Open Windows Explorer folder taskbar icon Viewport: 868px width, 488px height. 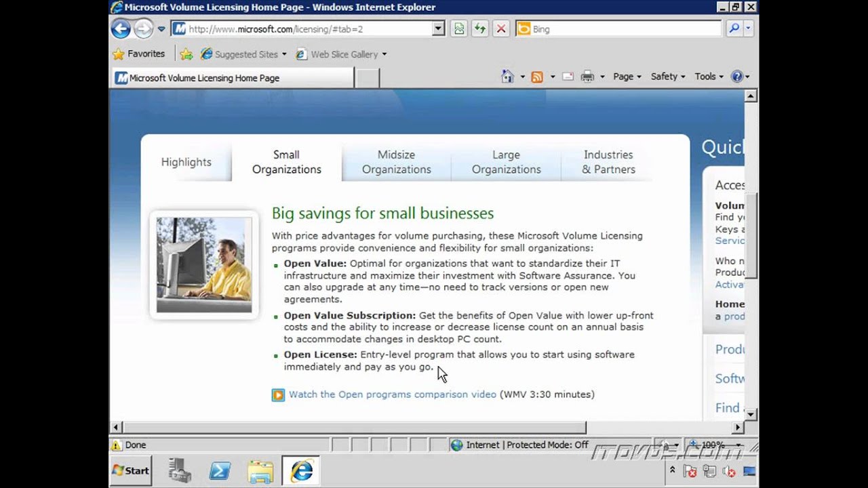point(260,470)
